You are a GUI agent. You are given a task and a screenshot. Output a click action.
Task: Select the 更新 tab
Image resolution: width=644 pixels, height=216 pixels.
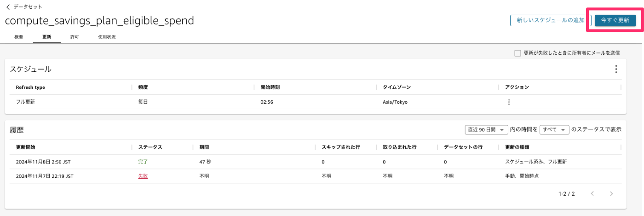46,37
